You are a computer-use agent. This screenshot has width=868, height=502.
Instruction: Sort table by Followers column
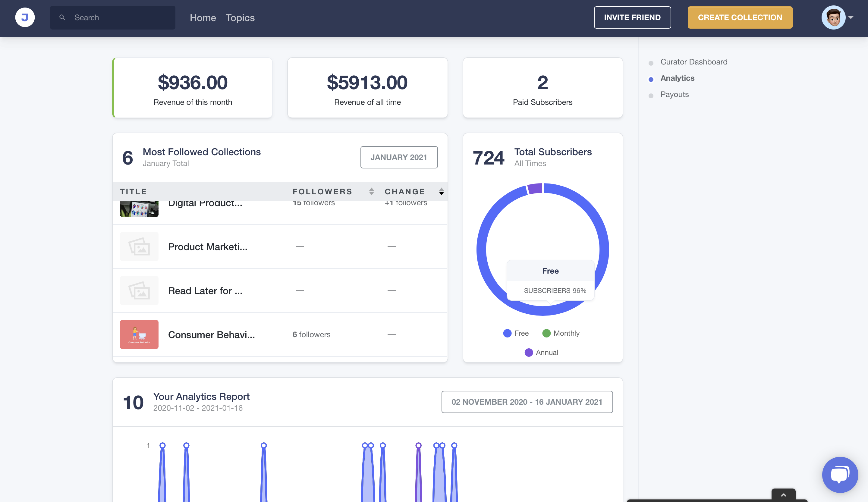(x=371, y=191)
